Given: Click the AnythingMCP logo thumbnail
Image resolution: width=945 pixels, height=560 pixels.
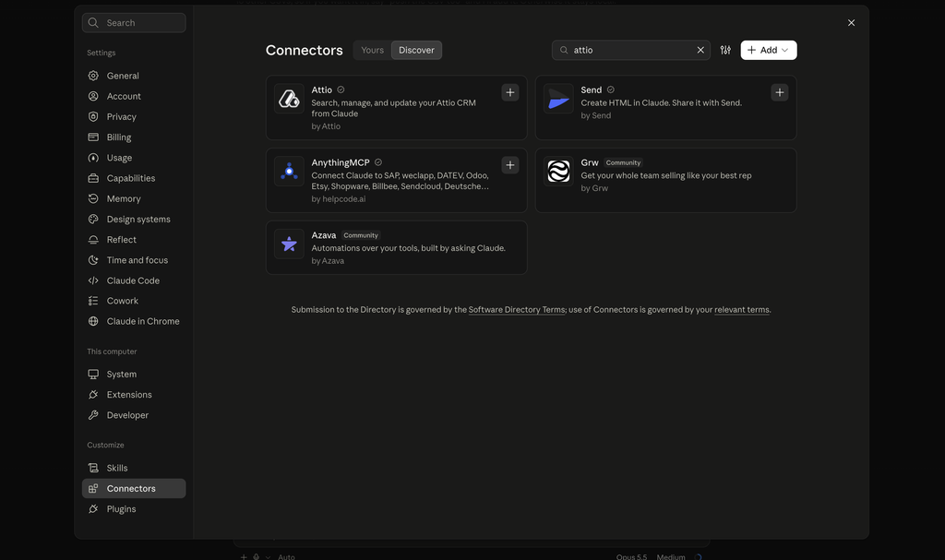Looking at the screenshot, I should 289,172.
